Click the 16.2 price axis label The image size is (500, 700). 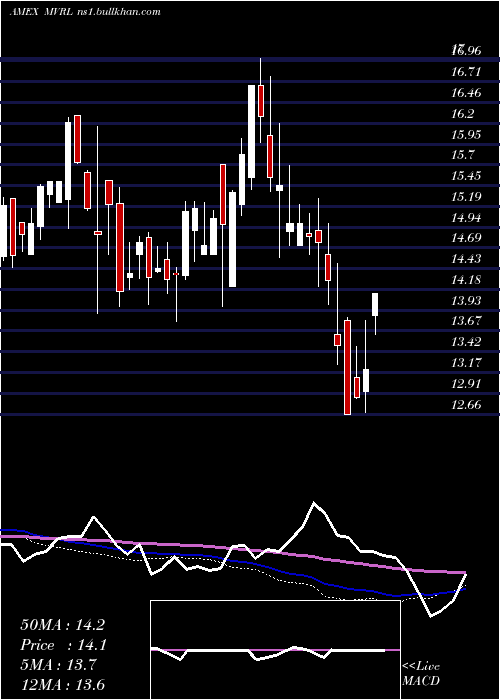coord(462,113)
